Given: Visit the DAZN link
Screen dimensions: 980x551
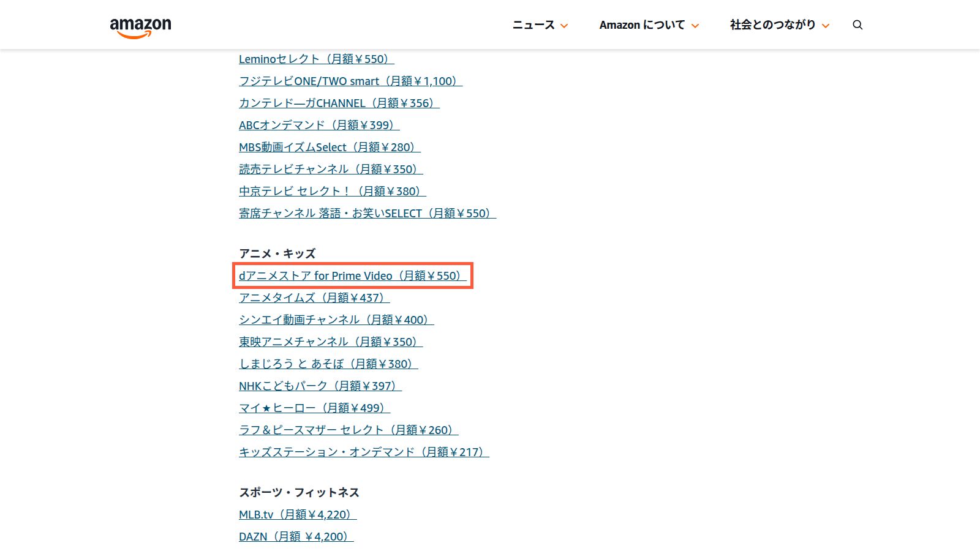Looking at the screenshot, I should pos(296,536).
